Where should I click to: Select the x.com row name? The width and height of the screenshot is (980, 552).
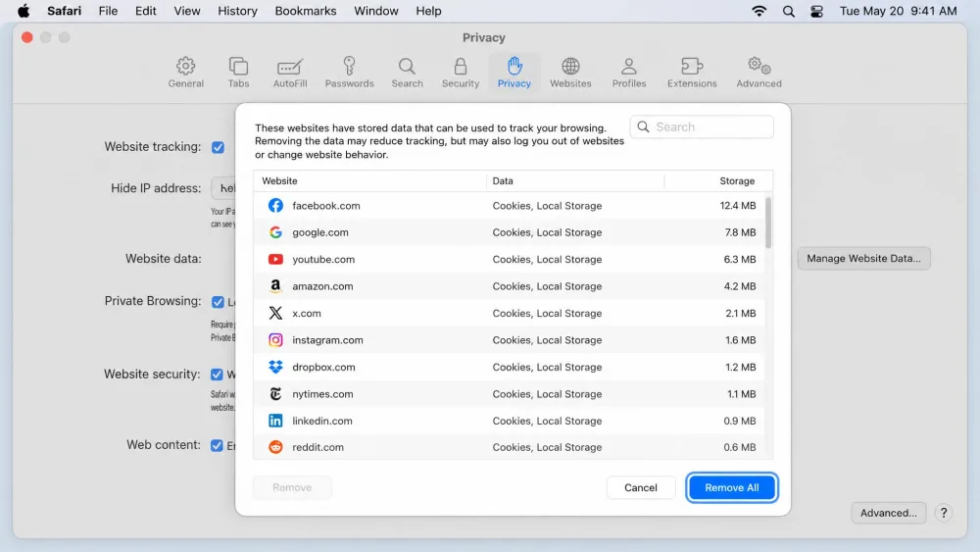click(x=307, y=313)
